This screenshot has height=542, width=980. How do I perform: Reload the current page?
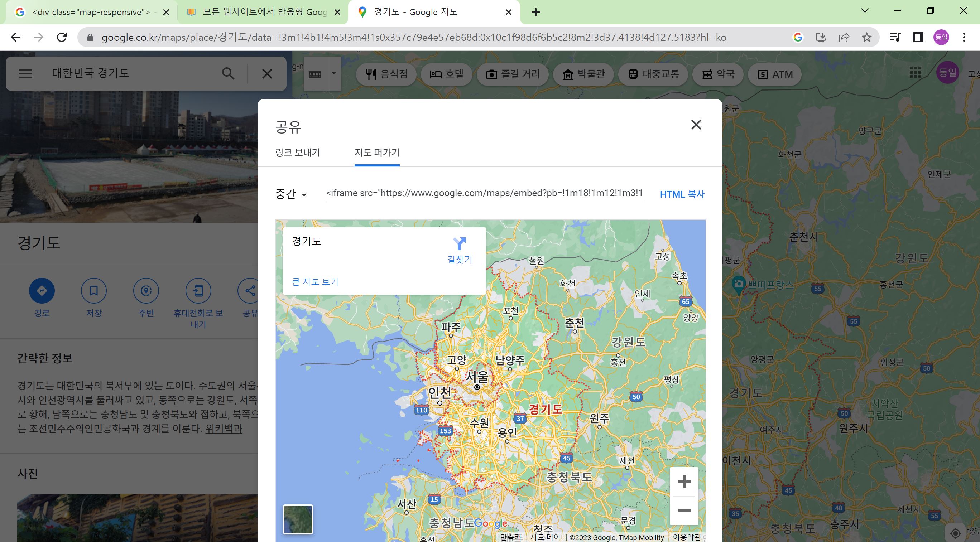point(62,37)
